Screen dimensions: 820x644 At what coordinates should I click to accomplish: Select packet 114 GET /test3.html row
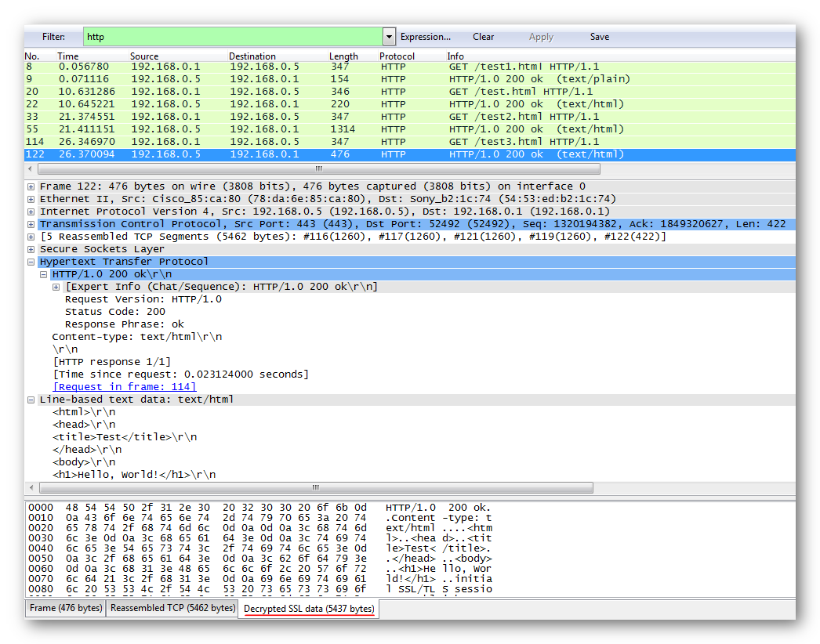coord(314,142)
